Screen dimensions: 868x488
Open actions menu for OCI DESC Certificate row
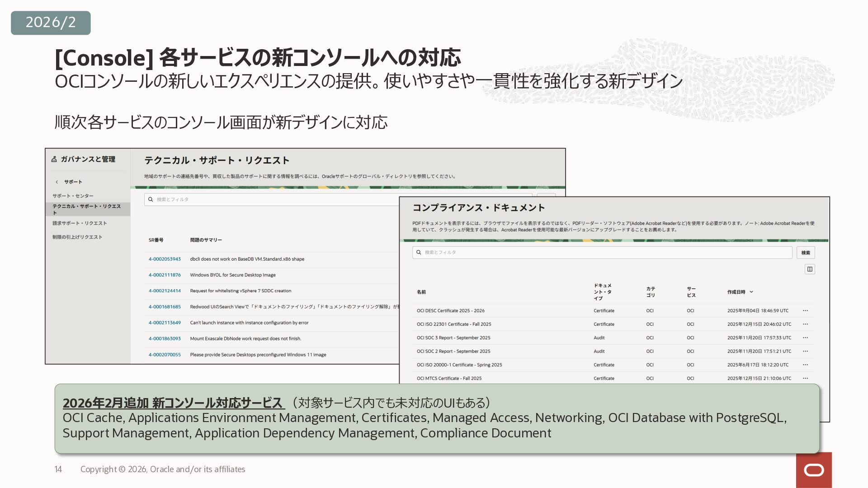click(805, 311)
